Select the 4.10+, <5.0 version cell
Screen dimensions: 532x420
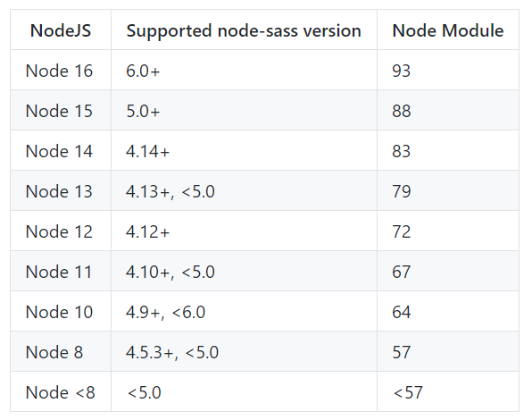pyautogui.click(x=170, y=272)
